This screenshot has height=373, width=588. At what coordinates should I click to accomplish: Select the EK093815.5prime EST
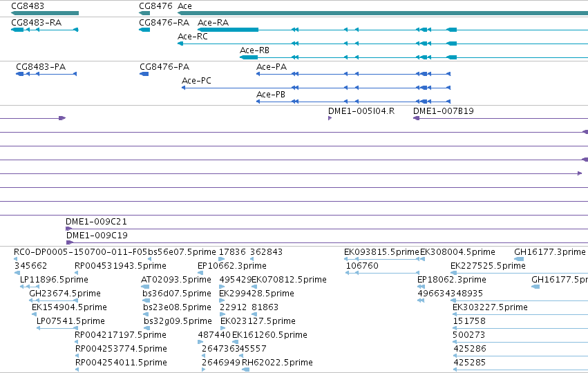381,259
